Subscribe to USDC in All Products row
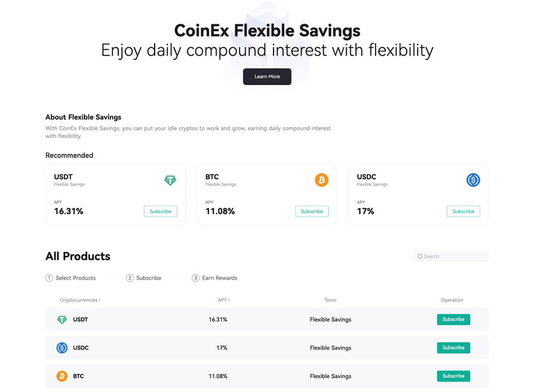543x392 pixels. pos(454,348)
